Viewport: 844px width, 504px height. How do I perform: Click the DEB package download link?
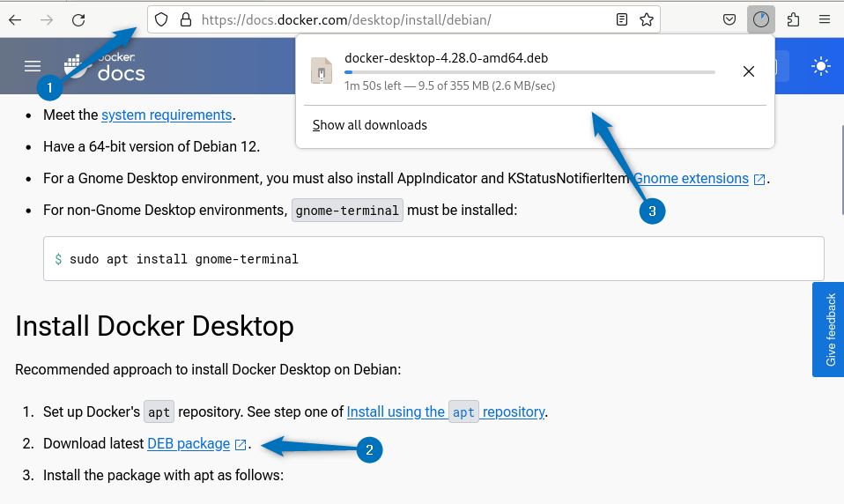(x=189, y=444)
